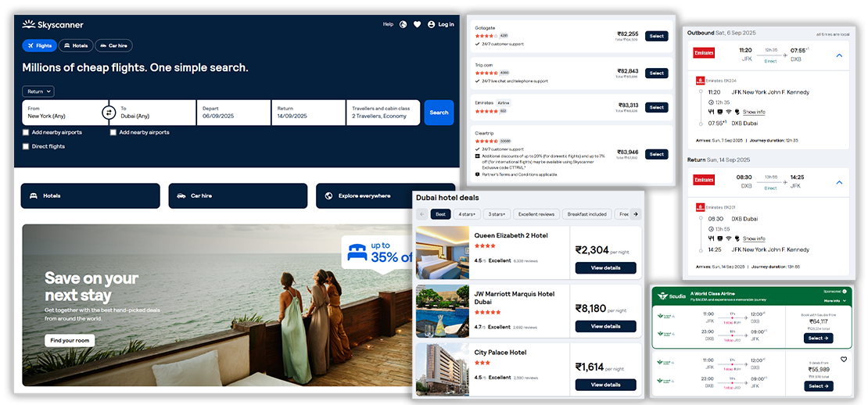Enable Add nearby airports under To
This screenshot has height=405, width=868.
(x=113, y=132)
